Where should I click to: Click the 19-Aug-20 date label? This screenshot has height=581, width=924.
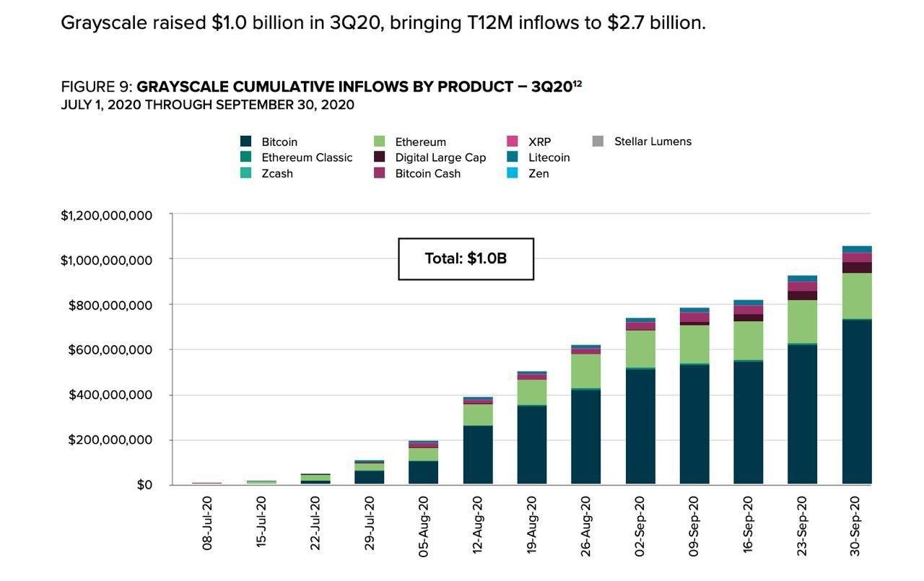(x=532, y=525)
